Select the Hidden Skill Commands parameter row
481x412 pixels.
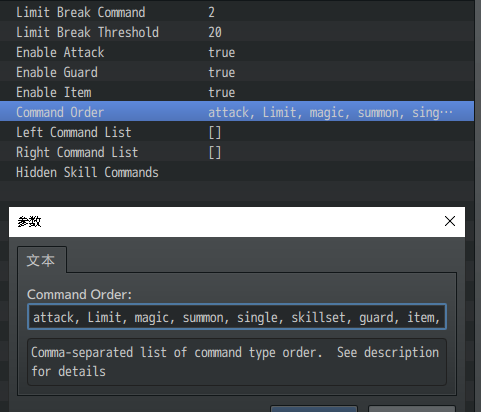point(237,172)
